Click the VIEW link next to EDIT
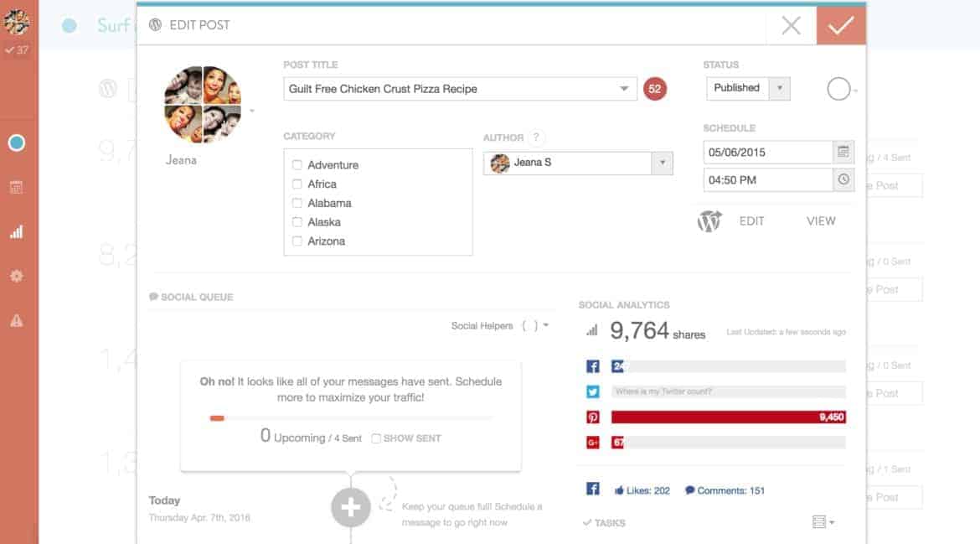This screenshot has width=980, height=544. 820,220
